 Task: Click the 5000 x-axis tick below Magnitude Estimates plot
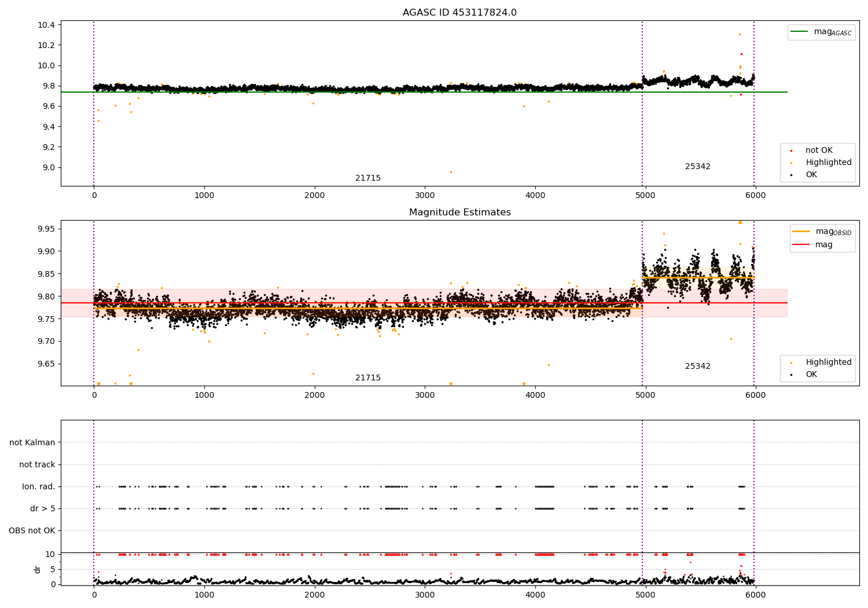[x=645, y=395]
